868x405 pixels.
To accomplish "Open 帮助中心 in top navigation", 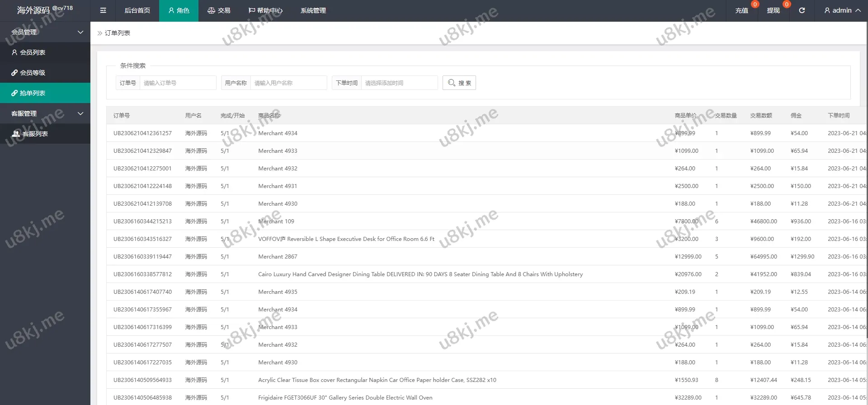I will coord(265,10).
